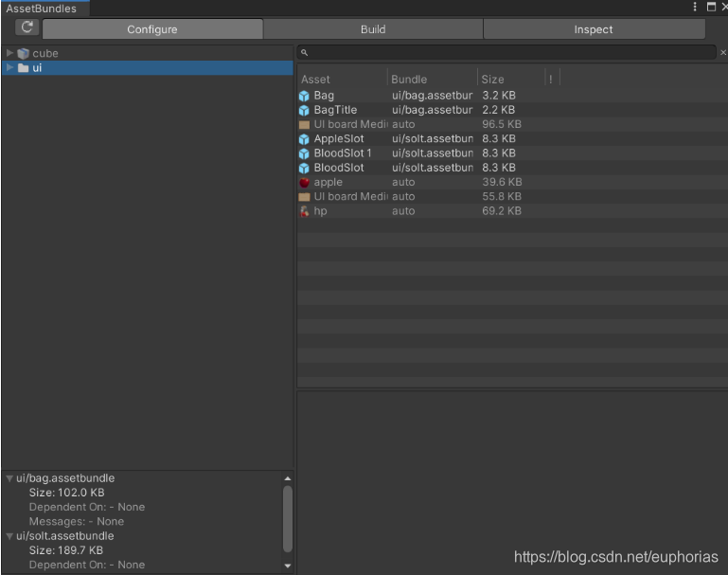Click the AppleSlot prefab icon
Viewport: 728px width, 575px height.
pos(304,139)
